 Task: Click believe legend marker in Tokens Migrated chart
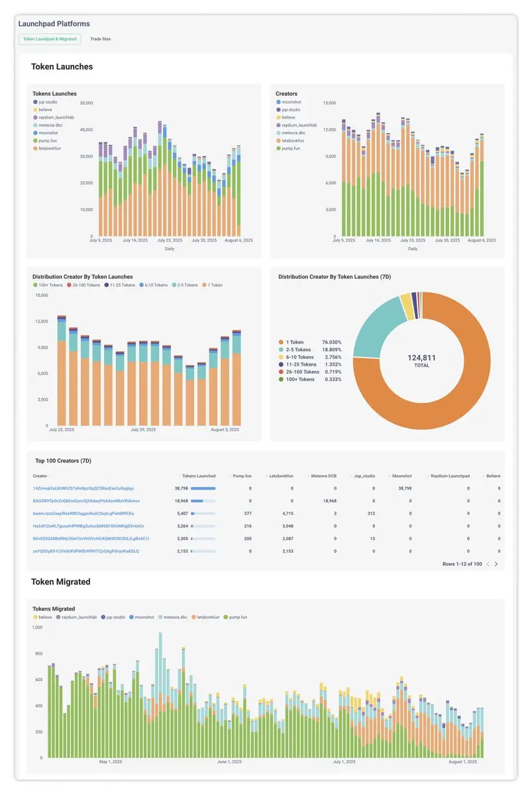pos(35,617)
